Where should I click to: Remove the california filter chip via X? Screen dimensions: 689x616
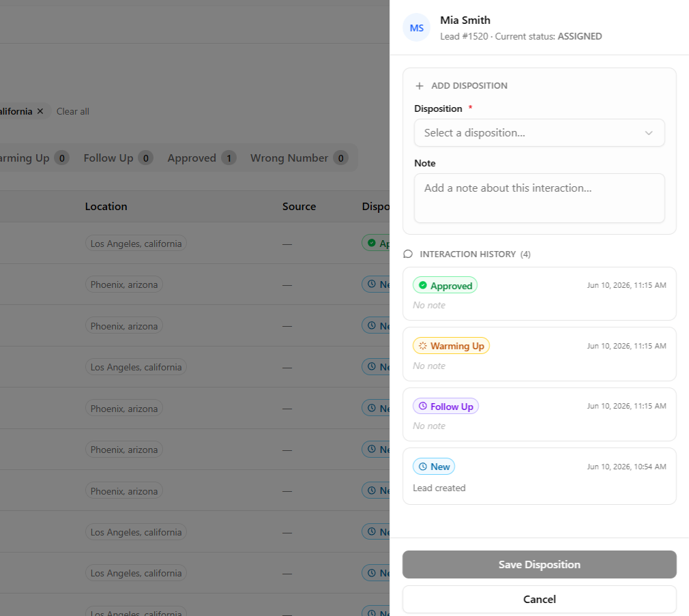point(40,111)
